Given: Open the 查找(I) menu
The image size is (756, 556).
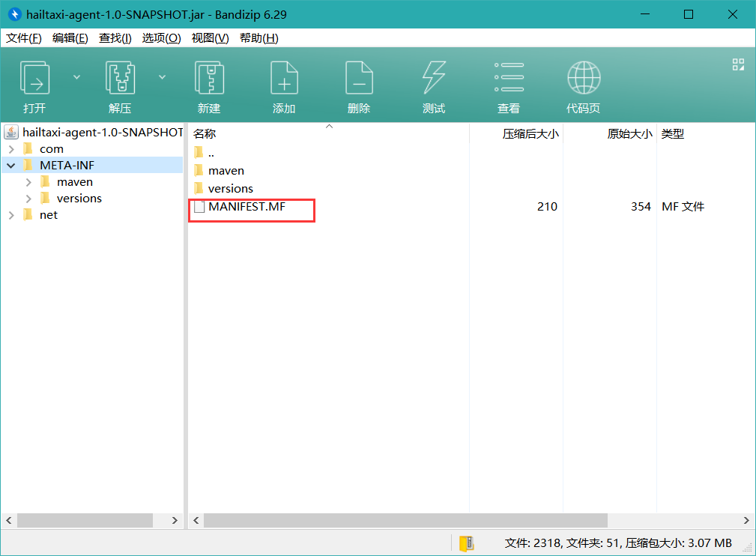Looking at the screenshot, I should (x=115, y=38).
